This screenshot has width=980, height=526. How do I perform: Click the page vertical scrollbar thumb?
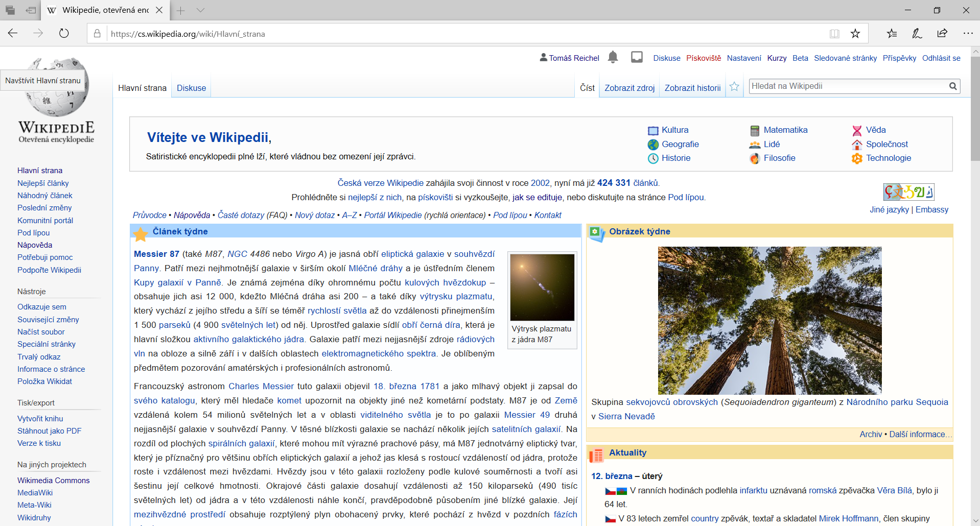coord(975,108)
